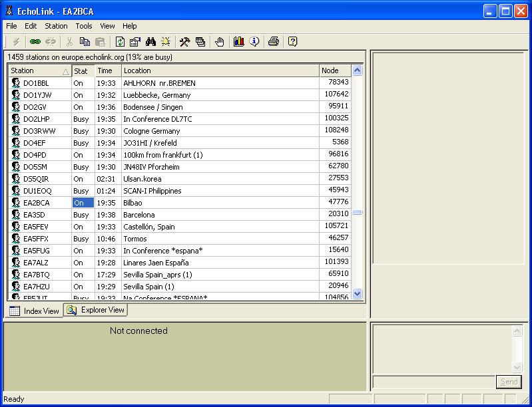Click the Refresh station list icon
Screen dimensions: 532x407
tap(120, 42)
